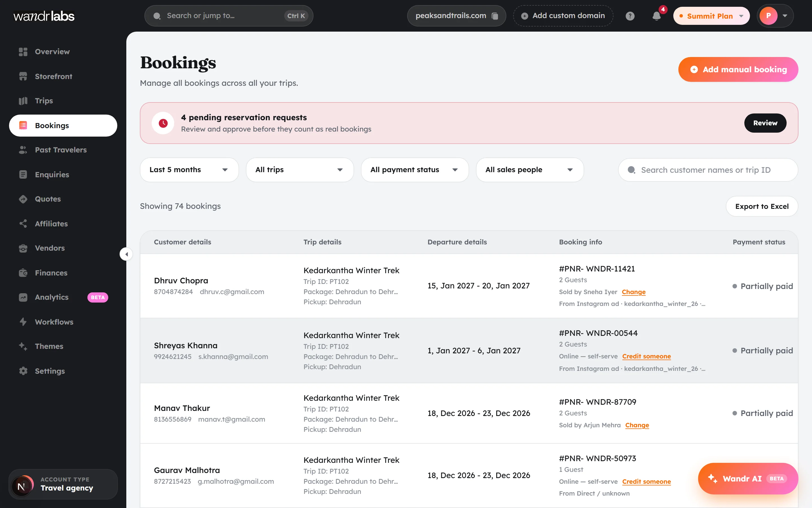Viewport: 812px width, 508px height.
Task: Click the Settings gear icon
Action: pos(23,371)
